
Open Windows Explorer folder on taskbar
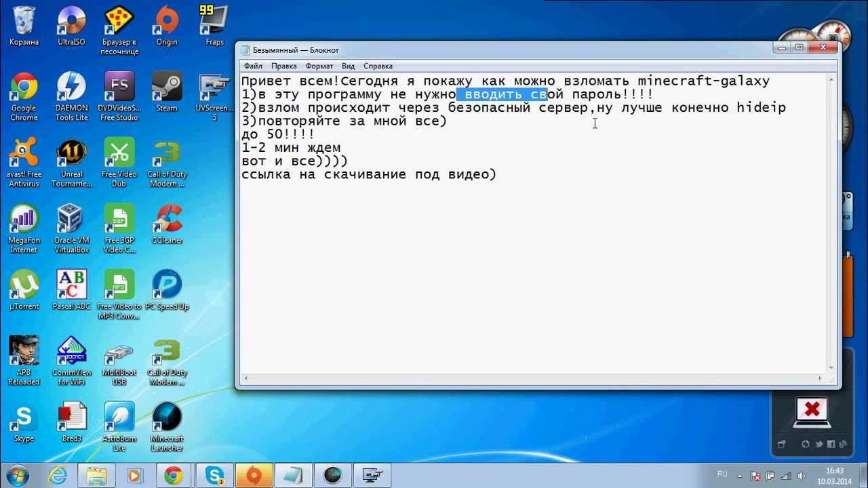tap(97, 476)
